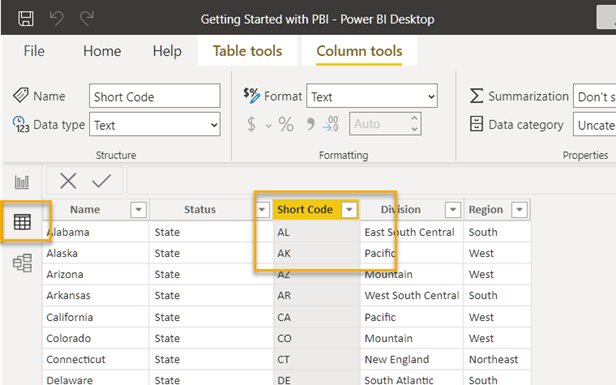Open the File menu
Viewport: 616px width, 385px height.
point(34,51)
